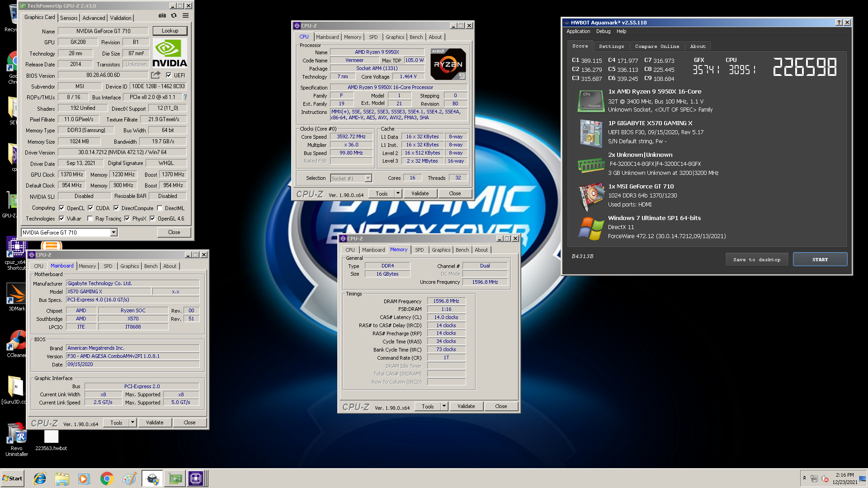Open Paint from taskbar
Image resolution: width=868 pixels, height=488 pixels.
[129, 479]
